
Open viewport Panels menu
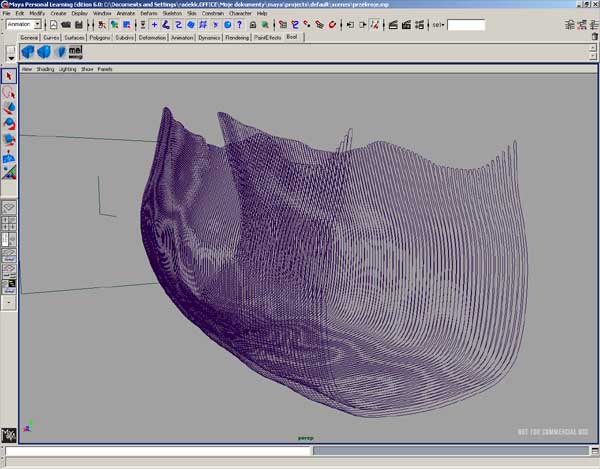[105, 69]
